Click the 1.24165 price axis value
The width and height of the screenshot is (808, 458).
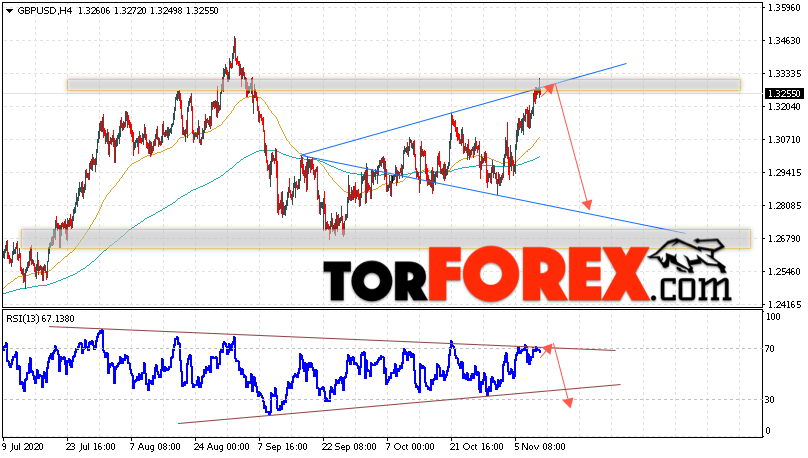tap(784, 304)
